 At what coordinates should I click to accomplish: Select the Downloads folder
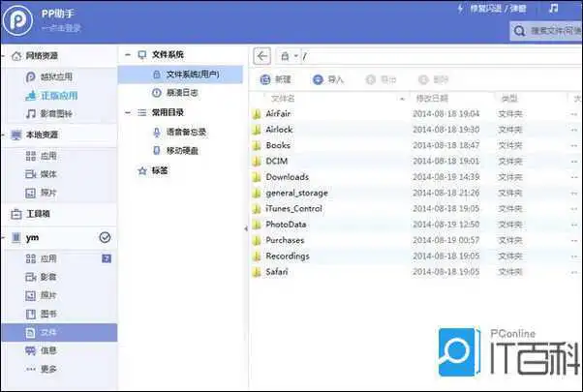coord(287,177)
